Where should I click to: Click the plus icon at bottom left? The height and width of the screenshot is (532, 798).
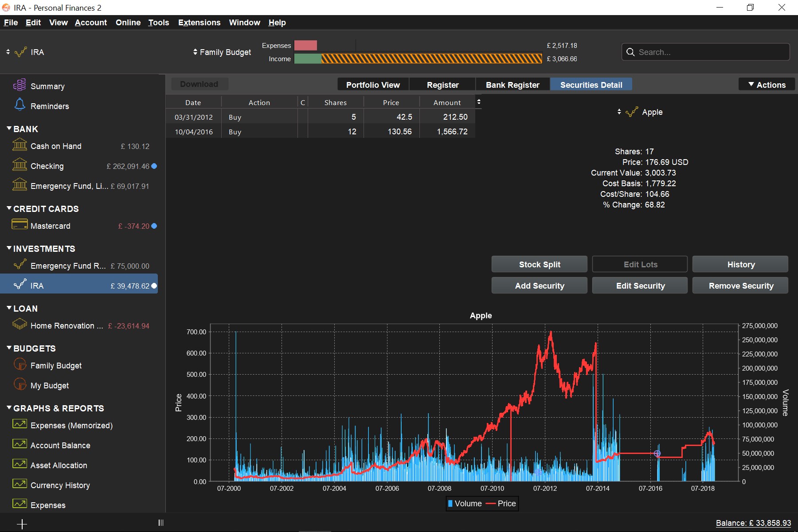[22, 524]
